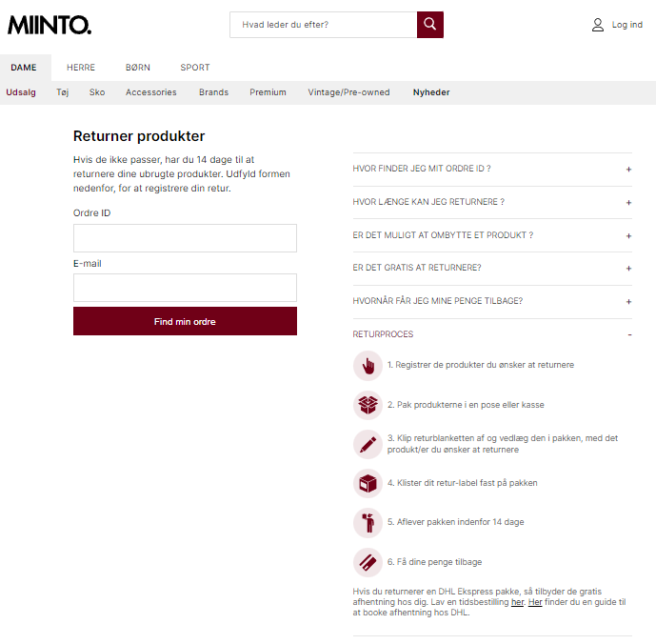Click the credit card icon for step 6
The width and height of the screenshot is (656, 644).
click(x=368, y=562)
